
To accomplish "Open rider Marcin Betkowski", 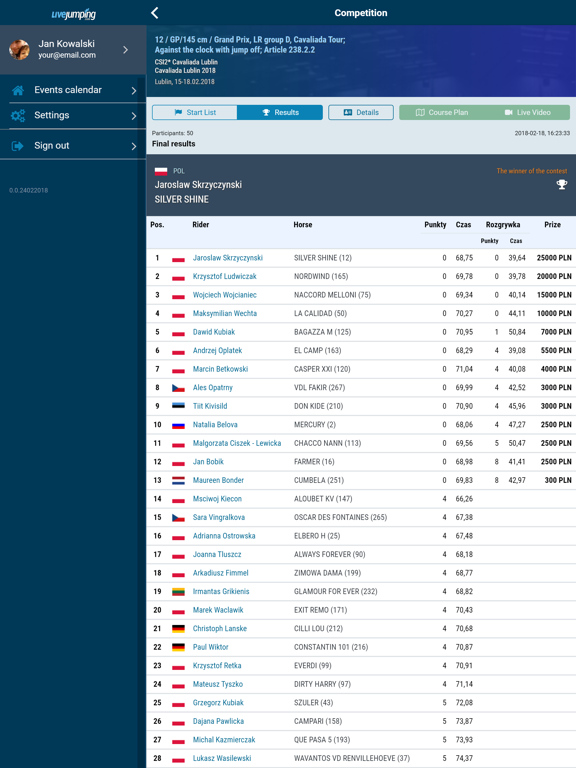I will click(x=220, y=369).
